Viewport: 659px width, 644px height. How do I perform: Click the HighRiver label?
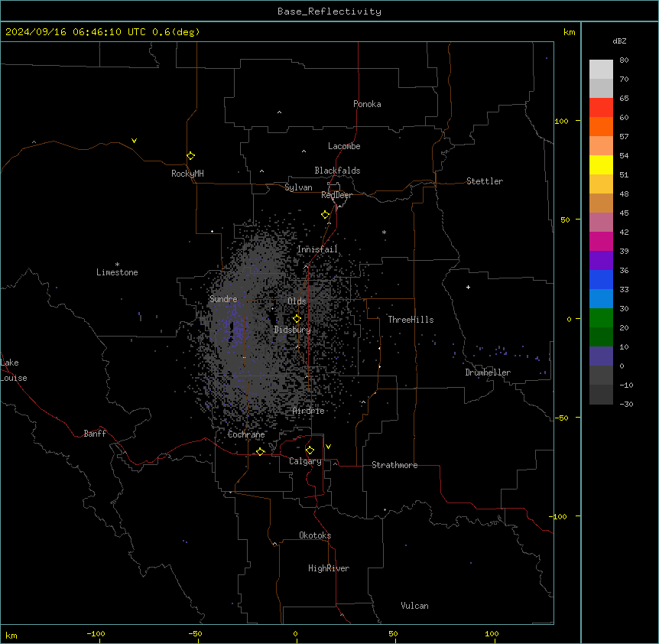[x=329, y=568]
